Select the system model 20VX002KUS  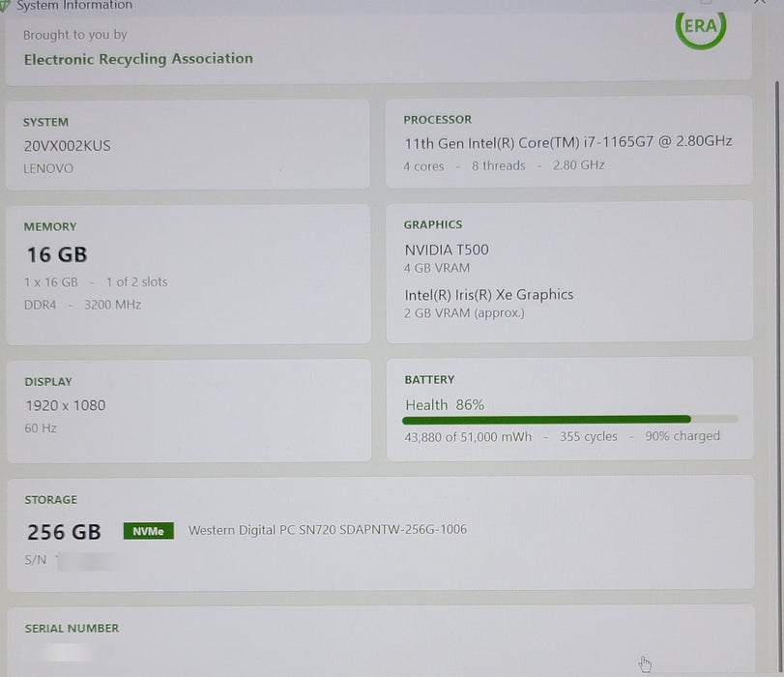coord(67,146)
